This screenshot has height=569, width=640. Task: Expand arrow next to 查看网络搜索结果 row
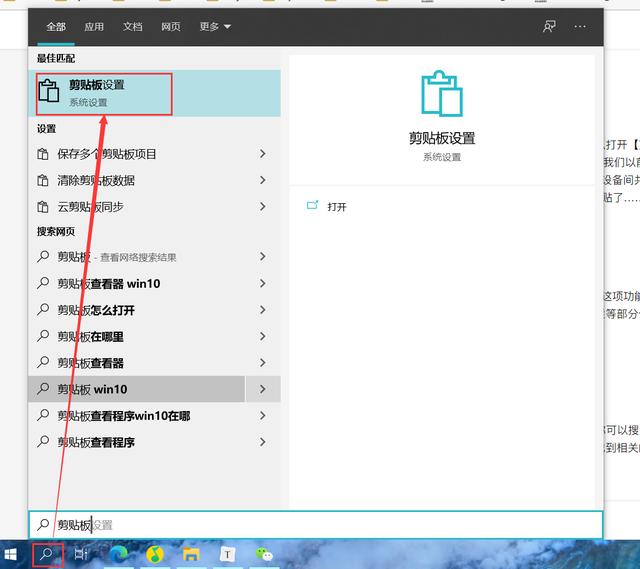262,257
